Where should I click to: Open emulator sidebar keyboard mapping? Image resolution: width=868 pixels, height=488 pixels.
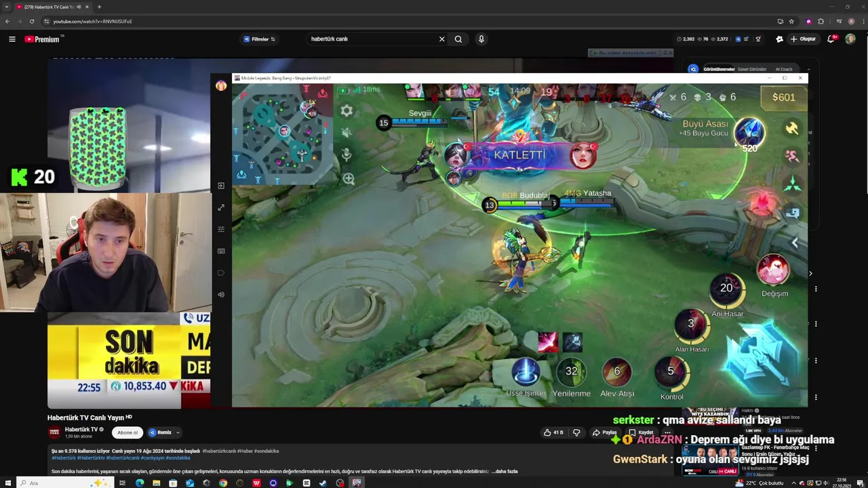(x=221, y=251)
